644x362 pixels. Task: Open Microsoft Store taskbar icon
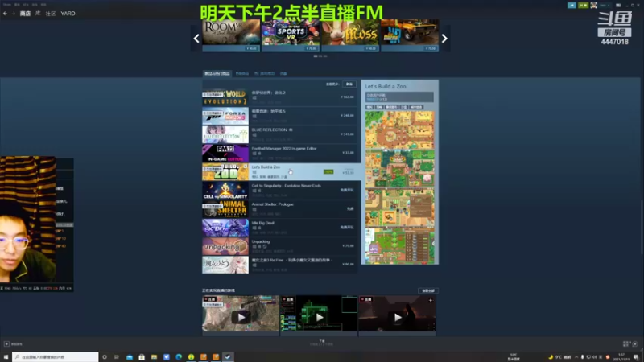click(x=142, y=357)
